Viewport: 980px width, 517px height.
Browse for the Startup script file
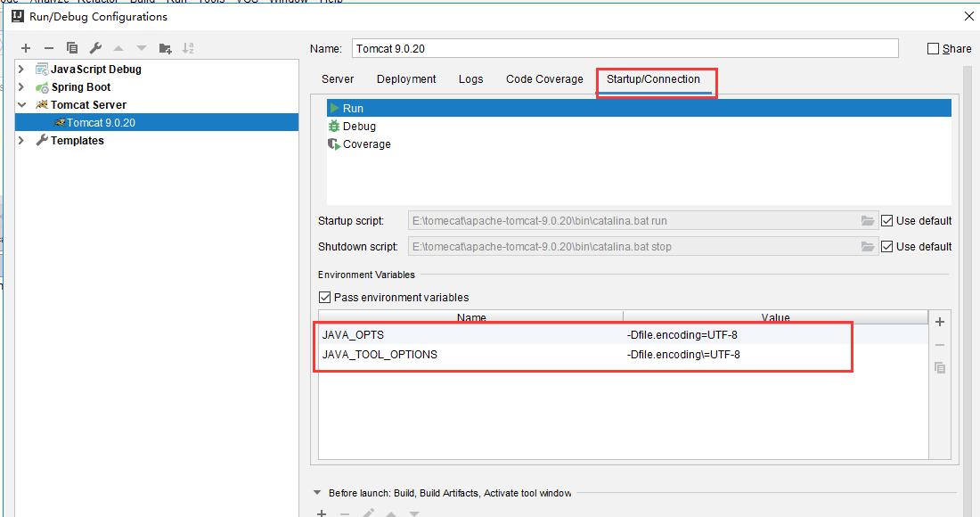[x=868, y=221]
